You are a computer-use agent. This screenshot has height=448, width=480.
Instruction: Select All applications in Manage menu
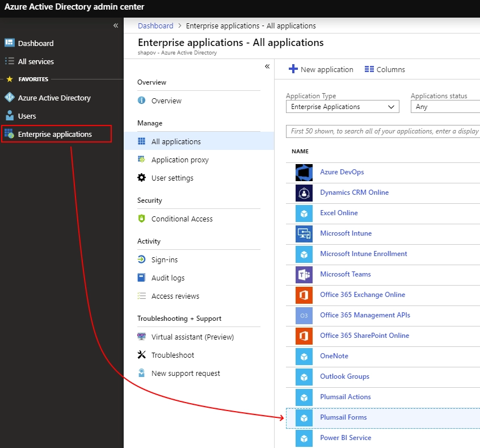coord(199,141)
